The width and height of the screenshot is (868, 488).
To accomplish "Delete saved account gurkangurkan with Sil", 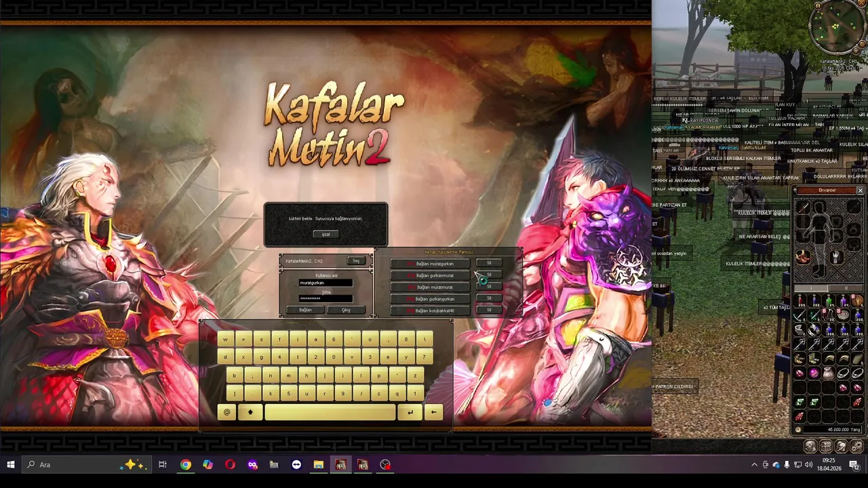I will [489, 298].
